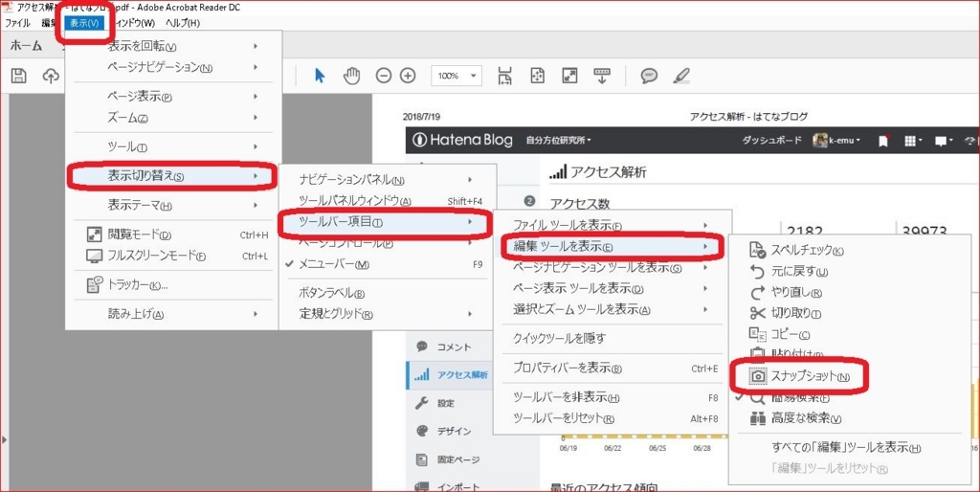Open the ファイル menu
Image resolution: width=980 pixels, height=492 pixels.
[17, 23]
